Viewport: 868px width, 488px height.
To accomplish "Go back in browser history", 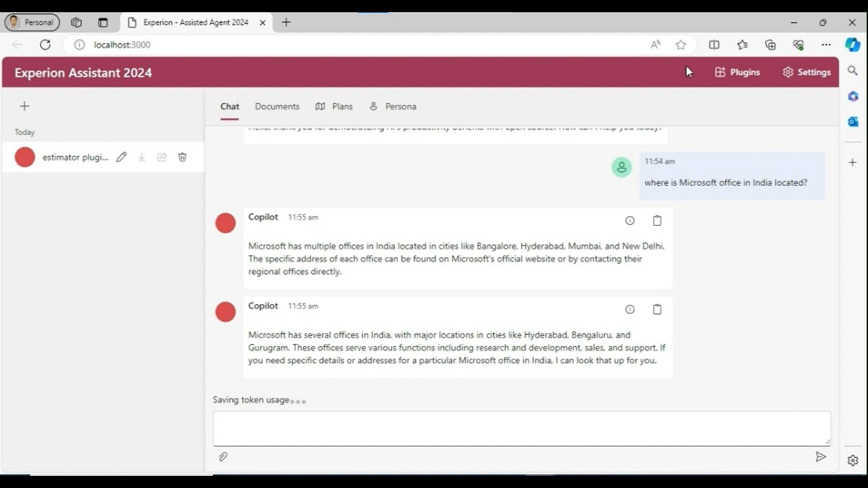I will pos(18,45).
